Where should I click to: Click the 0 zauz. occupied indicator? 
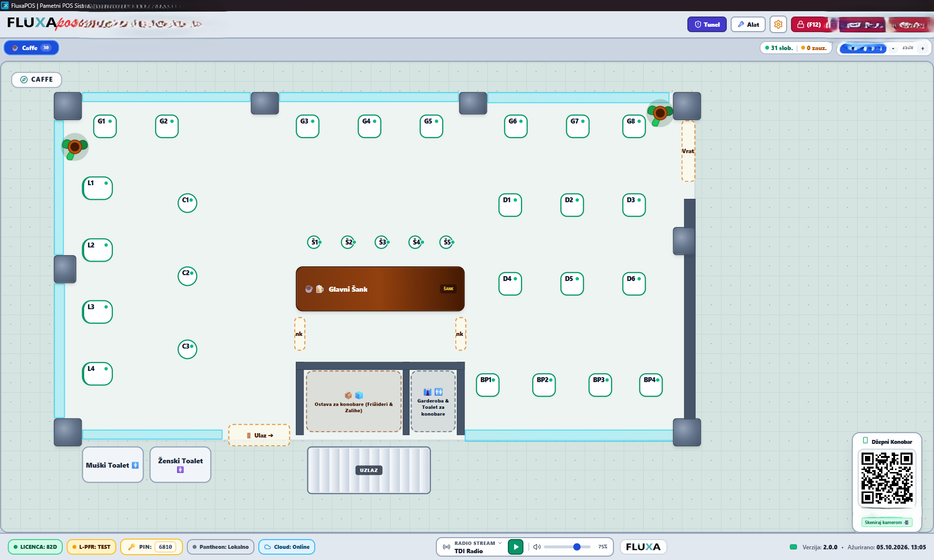click(814, 48)
